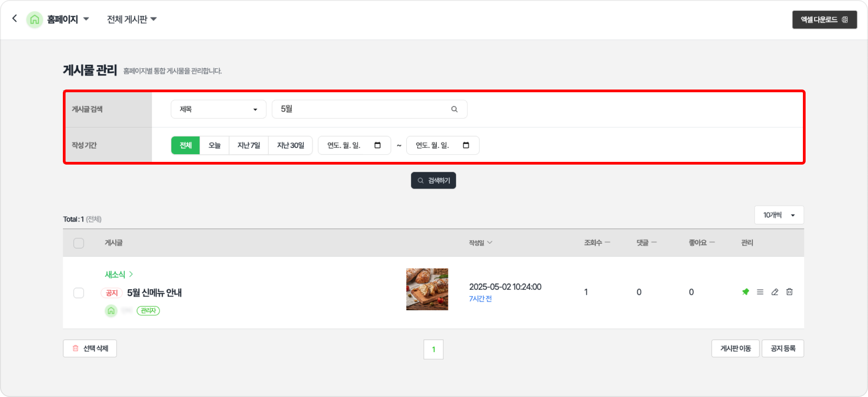Click the back arrow icon

click(15, 19)
